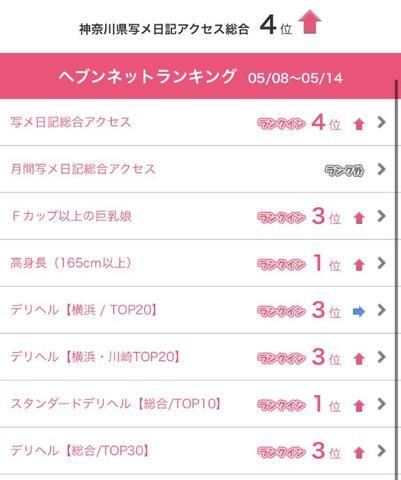Open chevron for 写メ日記総合アクセス row
The image size is (401, 480).
pyautogui.click(x=381, y=122)
